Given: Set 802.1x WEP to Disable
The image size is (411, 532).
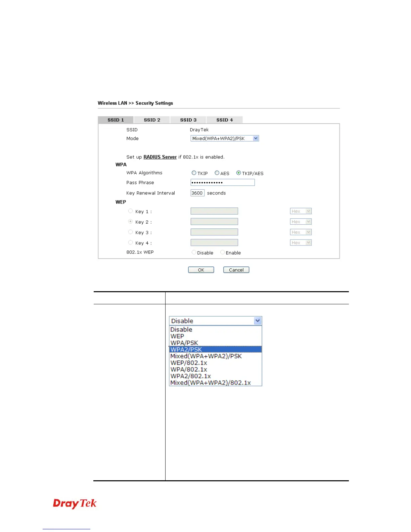Looking at the screenshot, I should (194, 252).
